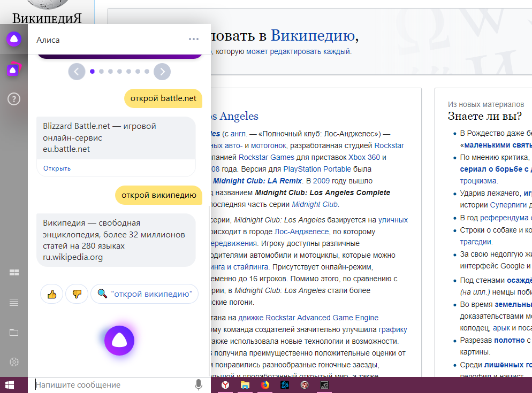
Task: Click the thumbs up feedback button
Action: (x=52, y=294)
